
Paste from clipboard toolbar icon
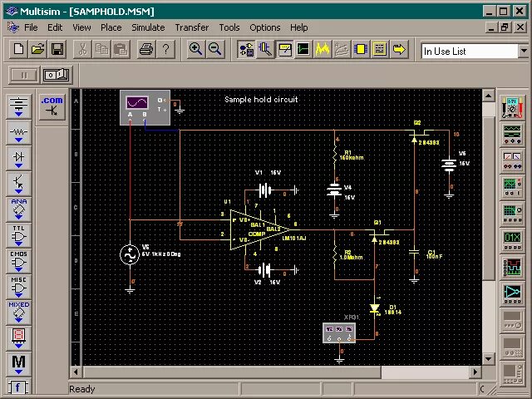(121, 50)
